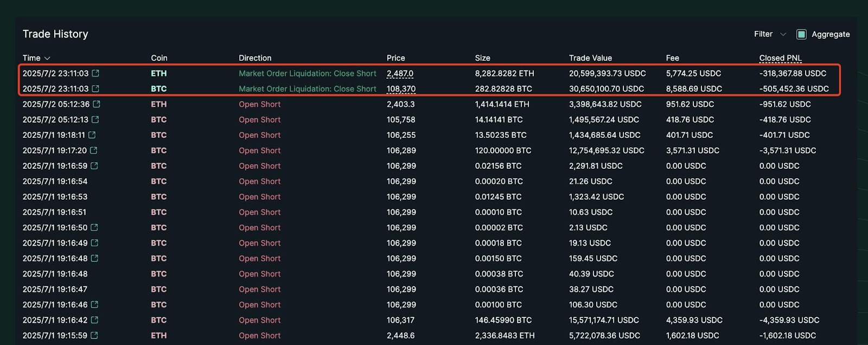
Task: Open explorer link for ETH liquidation at 23:11:03
Action: click(x=95, y=73)
